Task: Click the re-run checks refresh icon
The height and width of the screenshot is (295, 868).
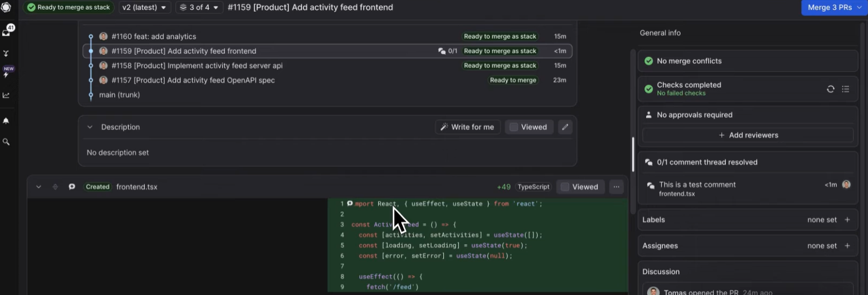Action: [830, 89]
